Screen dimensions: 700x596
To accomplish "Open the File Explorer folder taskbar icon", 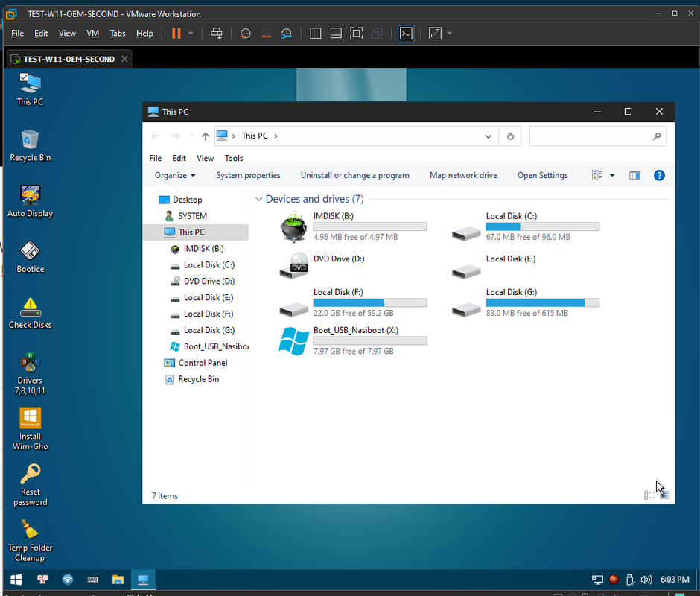I will tap(118, 580).
